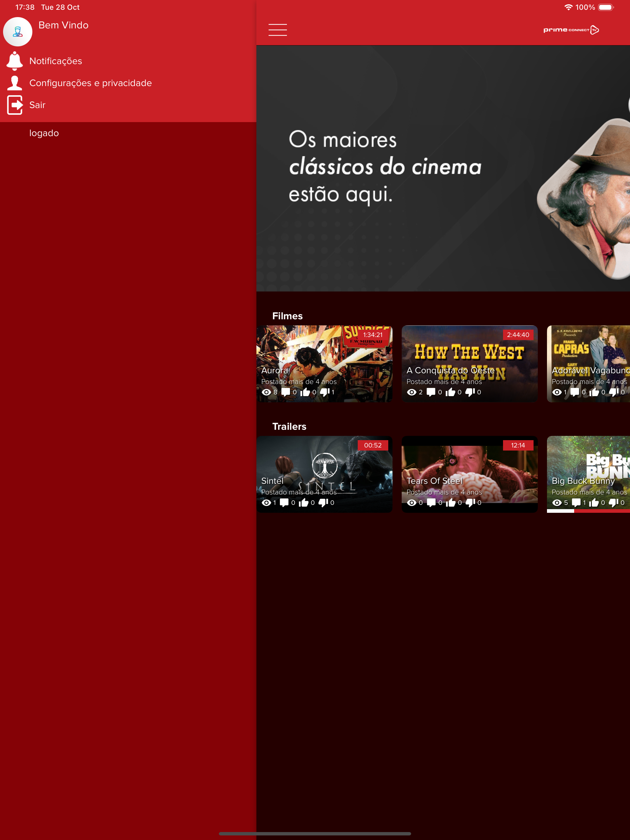
Task: Select Sair to log out
Action: tap(37, 105)
